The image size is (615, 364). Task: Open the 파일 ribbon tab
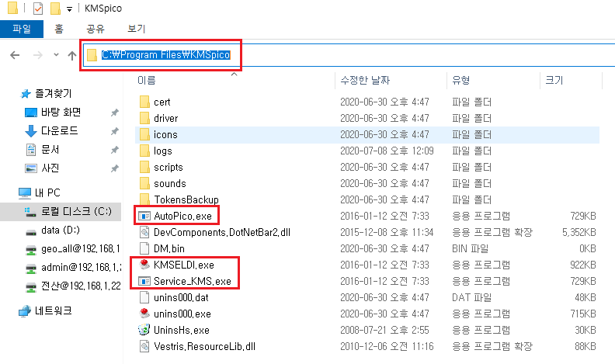coord(22,29)
